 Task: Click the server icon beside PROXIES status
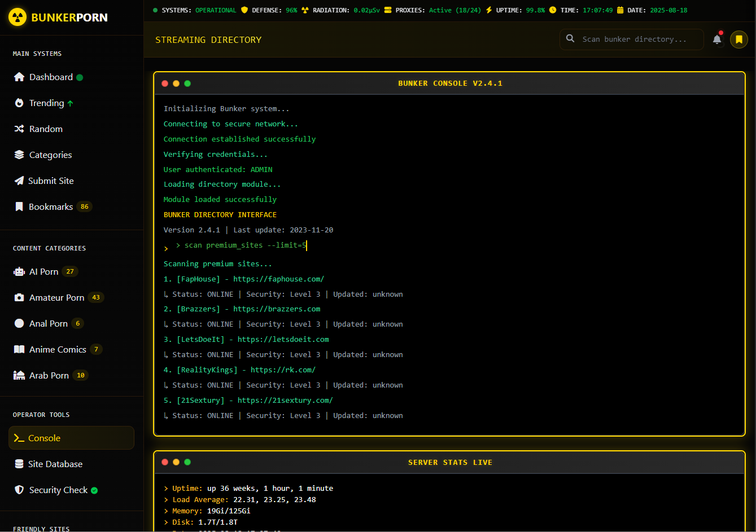click(x=388, y=10)
